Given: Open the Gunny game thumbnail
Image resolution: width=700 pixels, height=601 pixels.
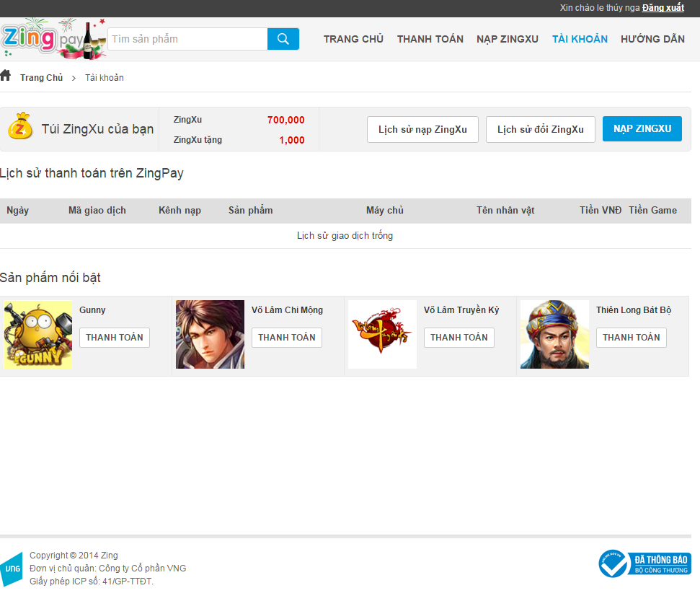Looking at the screenshot, I should [x=38, y=334].
